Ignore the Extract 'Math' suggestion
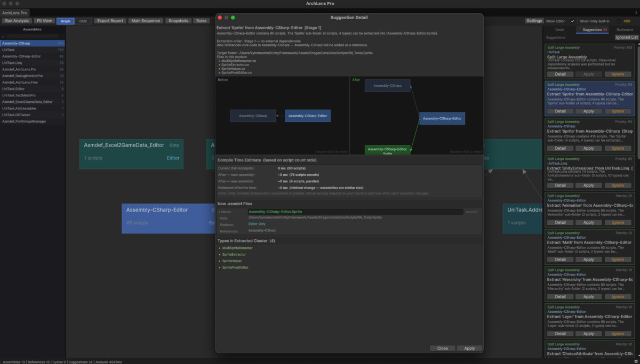 click(x=618, y=260)
